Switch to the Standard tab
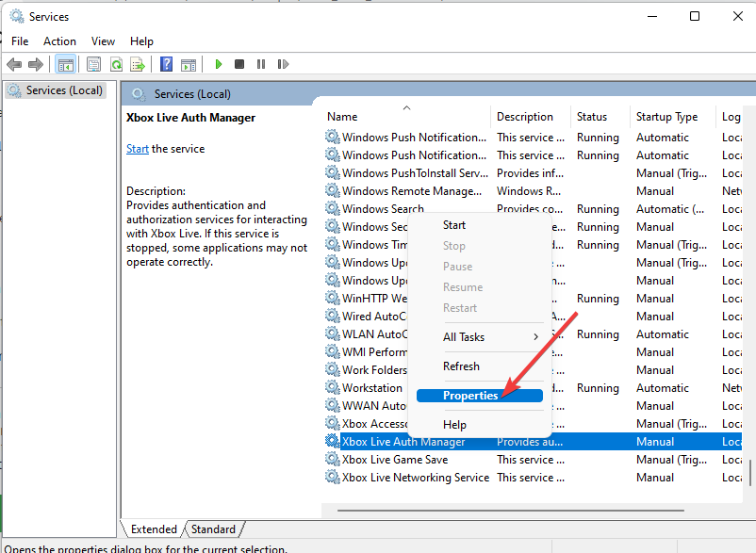The height and width of the screenshot is (553, 756). click(x=213, y=529)
